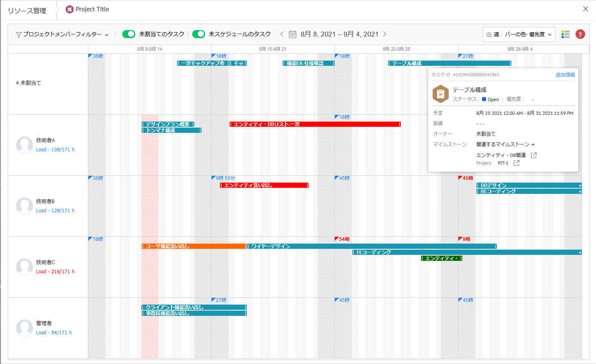This screenshot has height=364, width=596.
Task: Open the プロジェクトメンバーフィルター dropdown
Action: pyautogui.click(x=65, y=34)
